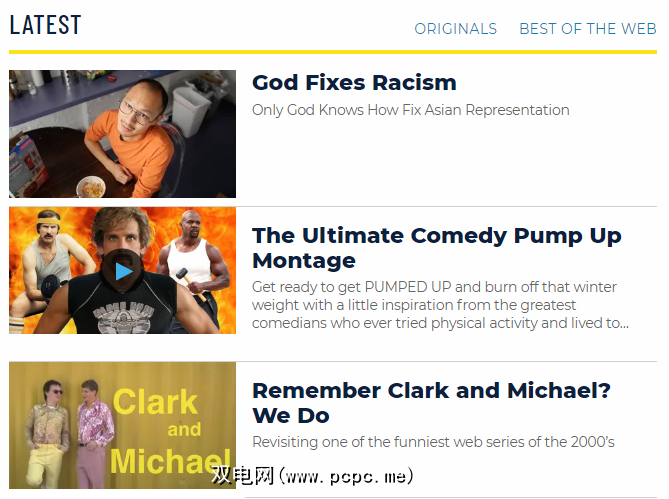Click the man in the pink floral shirt
The height and width of the screenshot is (499, 669).
pos(93,433)
